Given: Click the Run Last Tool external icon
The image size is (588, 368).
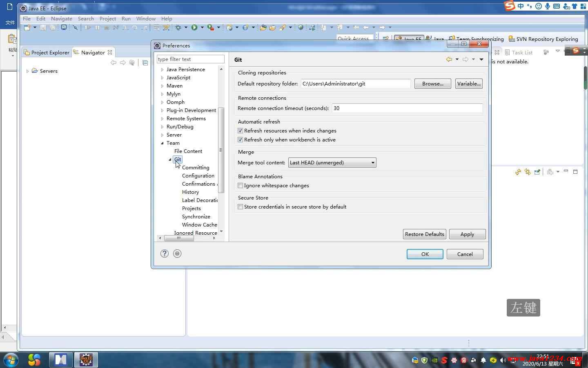Looking at the screenshot, I should pyautogui.click(x=210, y=27).
